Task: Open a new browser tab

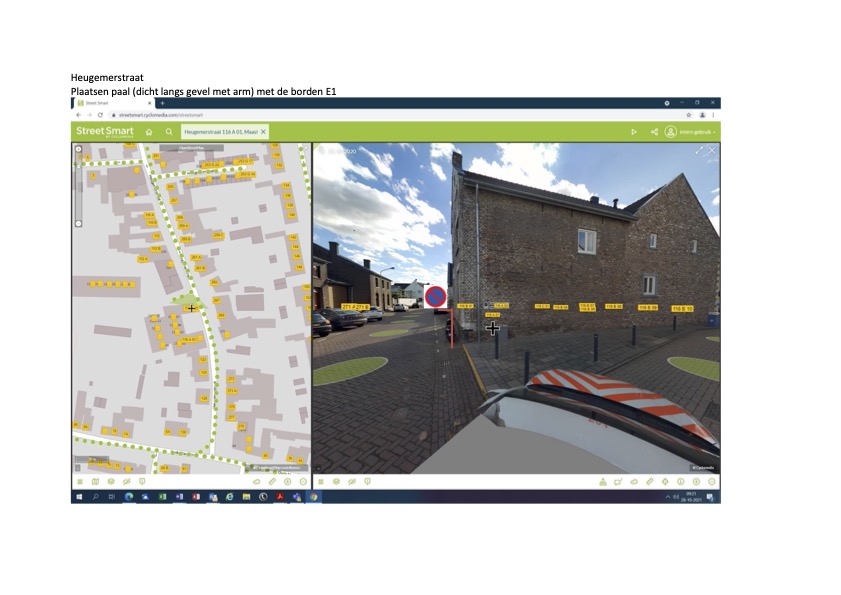Action: [x=162, y=103]
